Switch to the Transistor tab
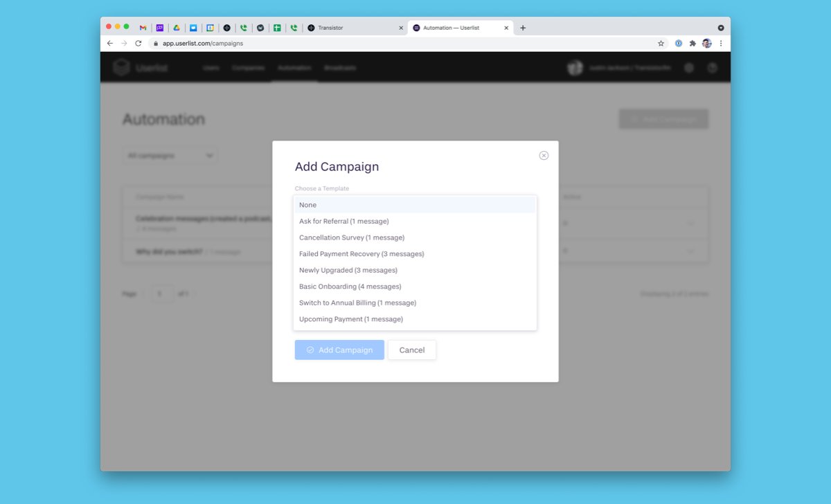 (353, 28)
